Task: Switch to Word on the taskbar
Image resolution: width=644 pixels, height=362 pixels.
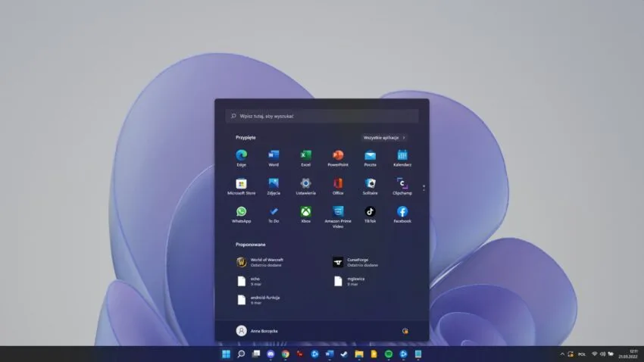Action: 330,354
